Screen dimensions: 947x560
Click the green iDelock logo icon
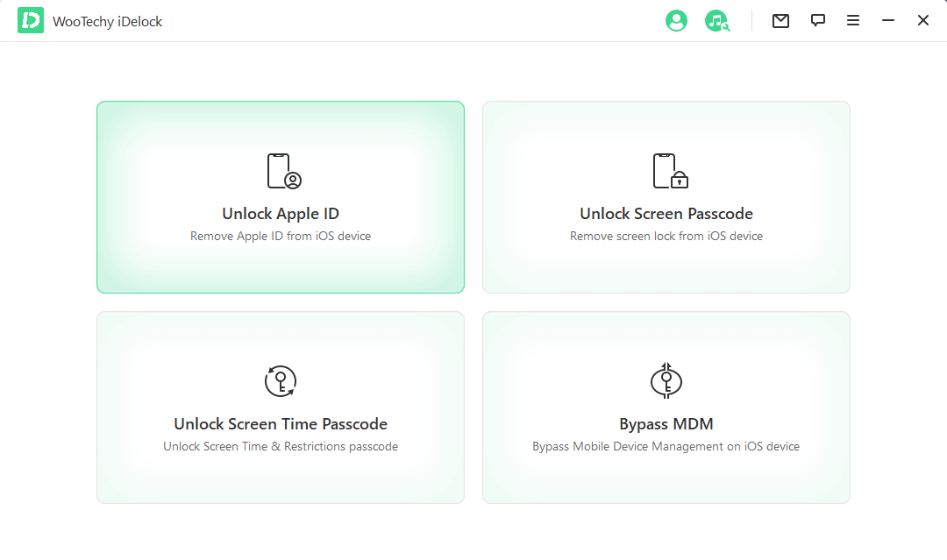pyautogui.click(x=30, y=19)
